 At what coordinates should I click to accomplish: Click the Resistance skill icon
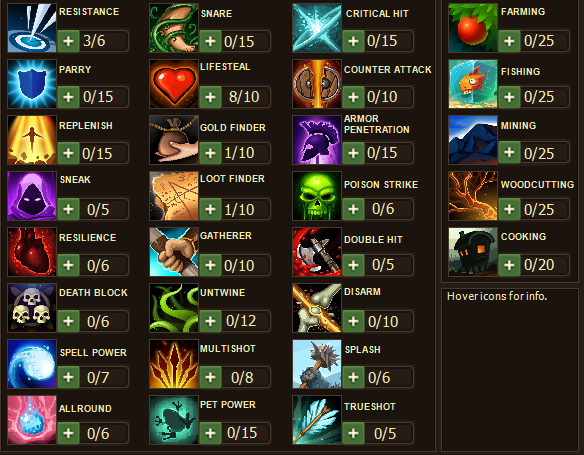pyautogui.click(x=32, y=28)
